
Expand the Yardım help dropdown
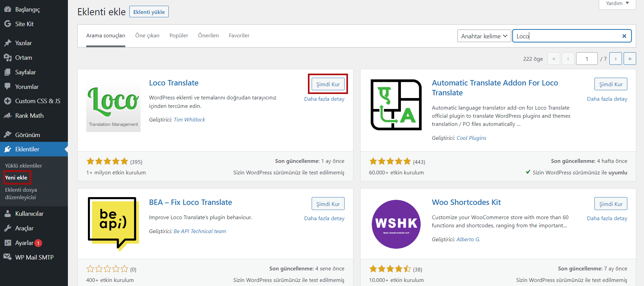pyautogui.click(x=618, y=4)
